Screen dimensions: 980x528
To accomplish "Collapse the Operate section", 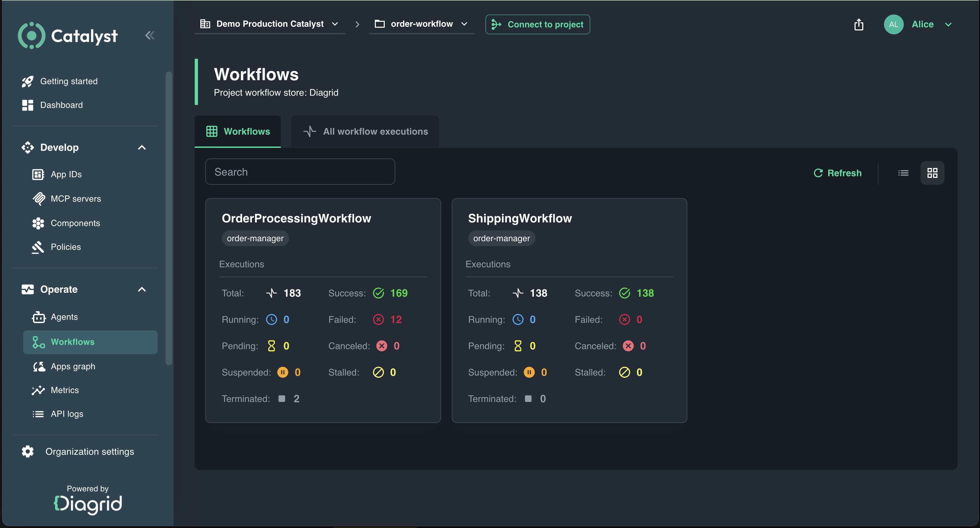I will pyautogui.click(x=142, y=289).
